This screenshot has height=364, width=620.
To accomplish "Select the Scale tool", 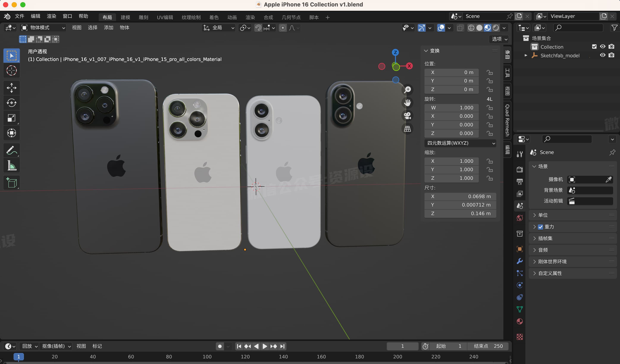I will pos(12,118).
